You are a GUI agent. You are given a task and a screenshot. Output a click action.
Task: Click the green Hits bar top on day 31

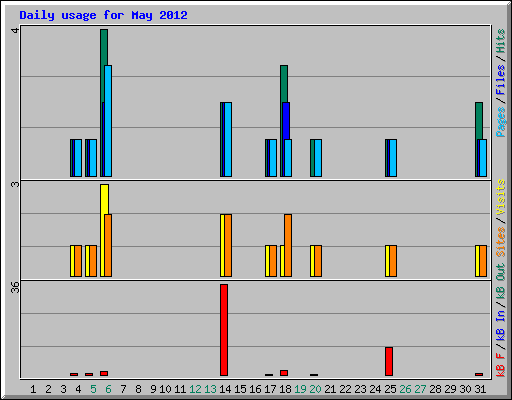[479, 121]
